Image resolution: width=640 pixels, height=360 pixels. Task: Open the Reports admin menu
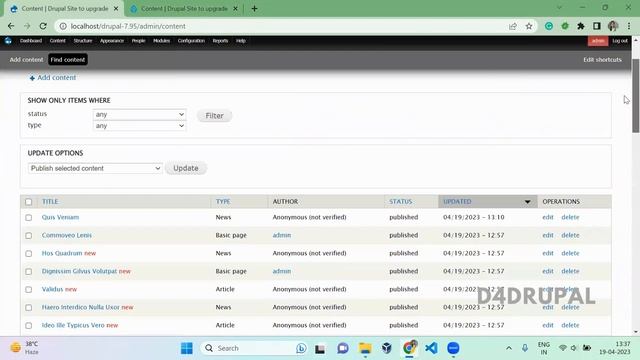pos(220,41)
